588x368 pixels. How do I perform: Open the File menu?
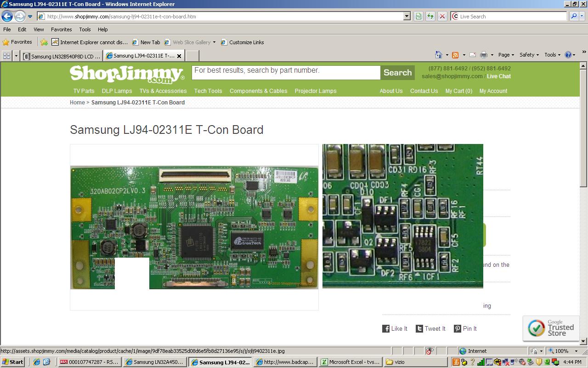tap(7, 29)
